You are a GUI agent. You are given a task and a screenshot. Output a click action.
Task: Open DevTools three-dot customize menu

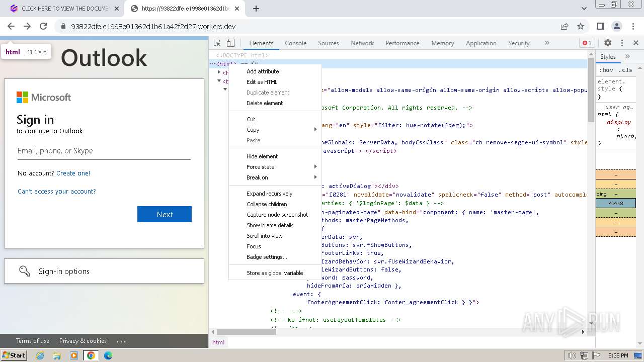point(622,43)
